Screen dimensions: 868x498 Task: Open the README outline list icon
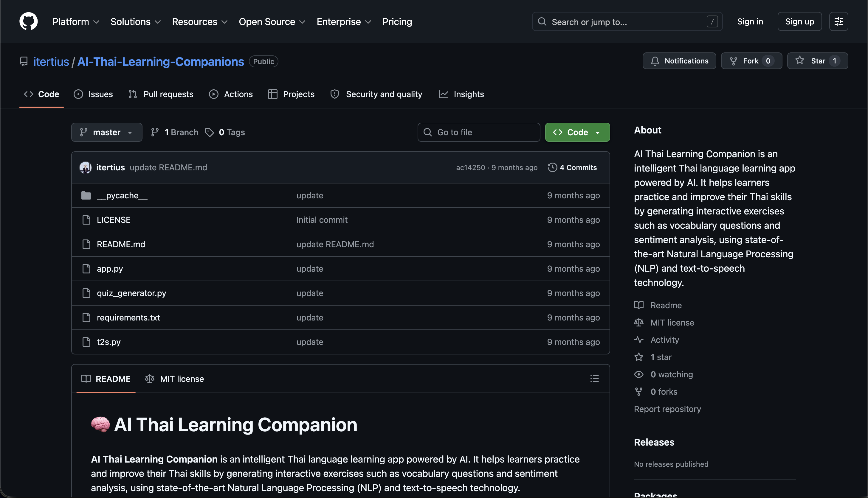595,379
